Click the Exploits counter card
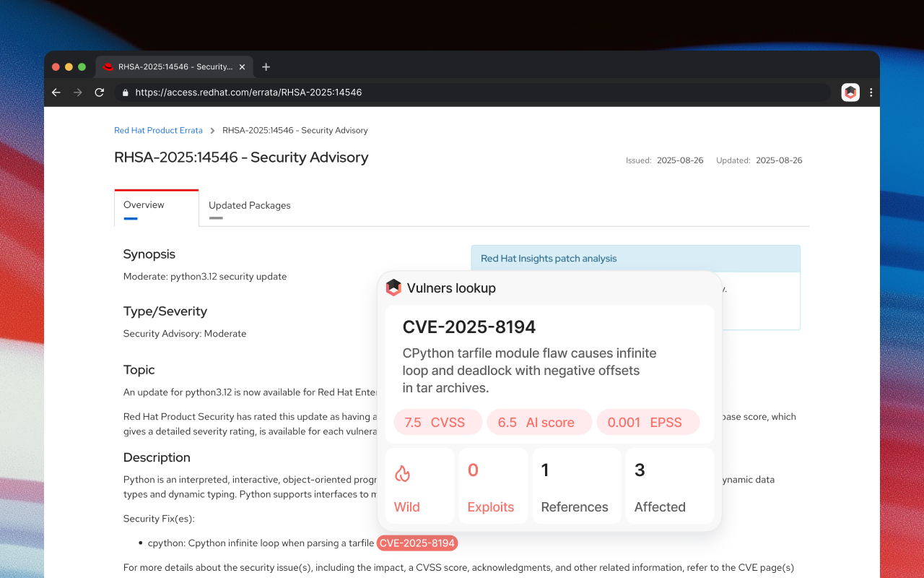This screenshot has height=578, width=924. 493,486
